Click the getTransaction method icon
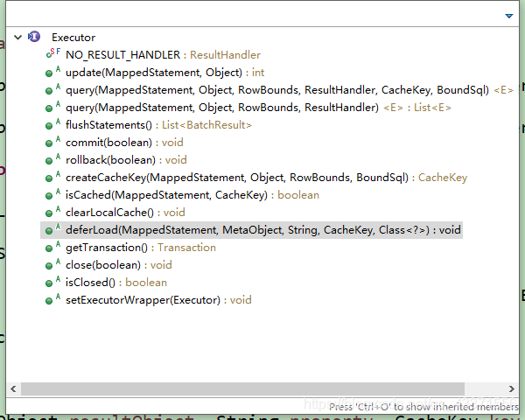525x420 pixels. click(x=53, y=247)
